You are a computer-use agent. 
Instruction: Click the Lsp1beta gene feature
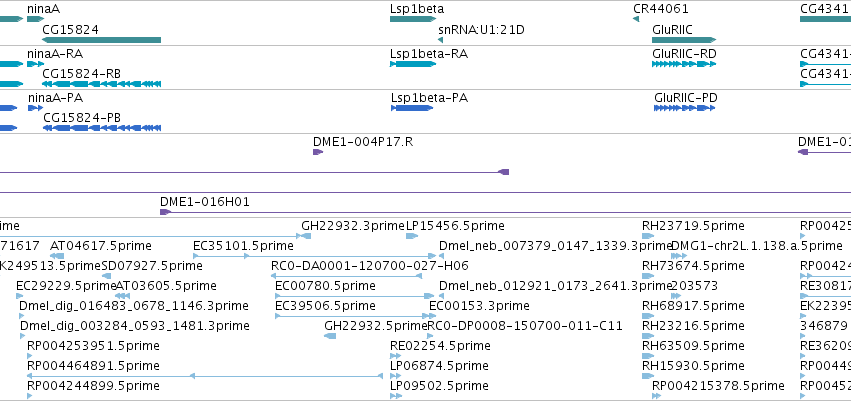point(414,20)
